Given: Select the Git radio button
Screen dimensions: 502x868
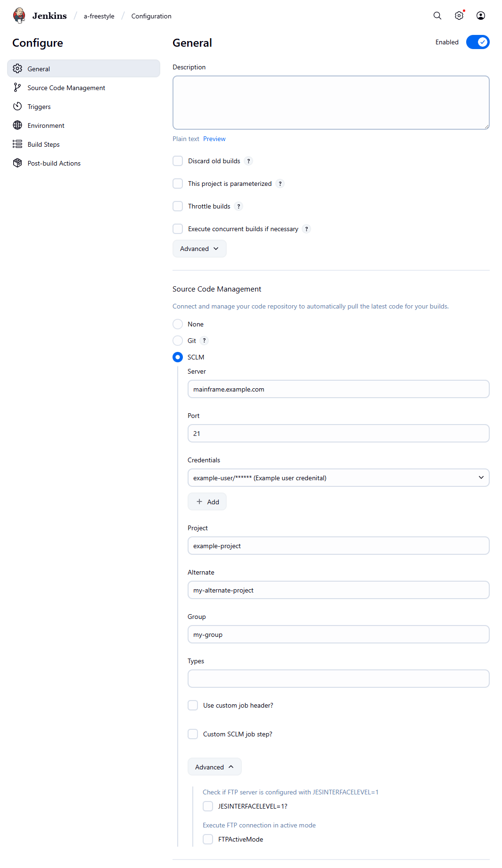Looking at the screenshot, I should [178, 341].
